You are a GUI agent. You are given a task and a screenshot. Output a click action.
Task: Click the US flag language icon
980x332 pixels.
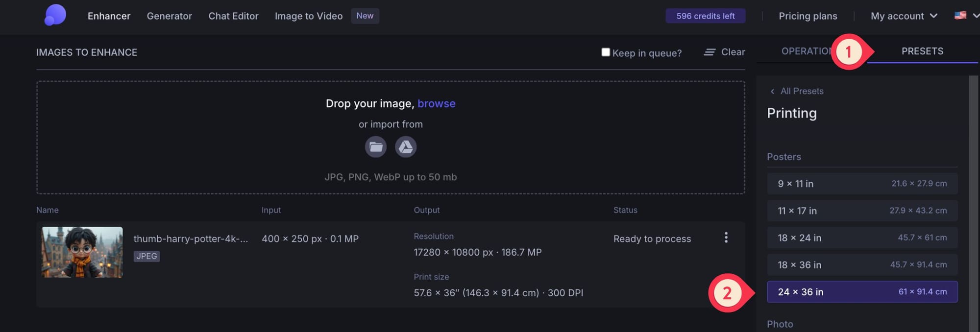point(960,16)
